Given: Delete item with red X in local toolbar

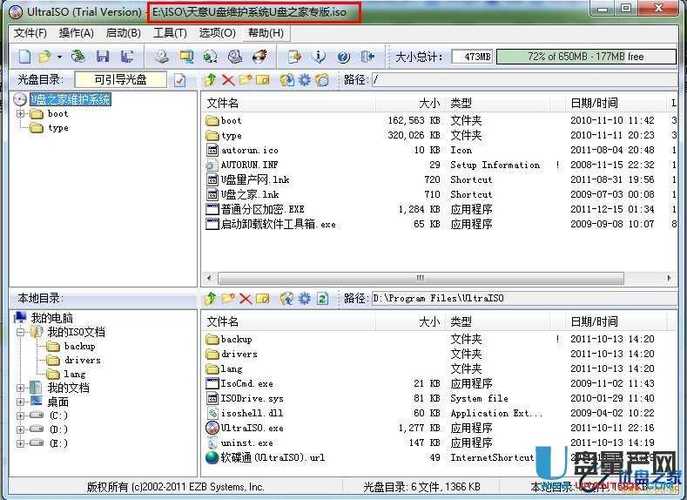Looking at the screenshot, I should [x=245, y=298].
